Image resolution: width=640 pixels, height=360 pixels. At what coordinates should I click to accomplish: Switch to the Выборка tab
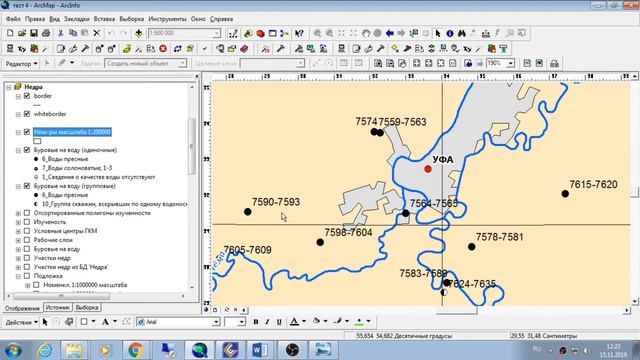(87, 307)
